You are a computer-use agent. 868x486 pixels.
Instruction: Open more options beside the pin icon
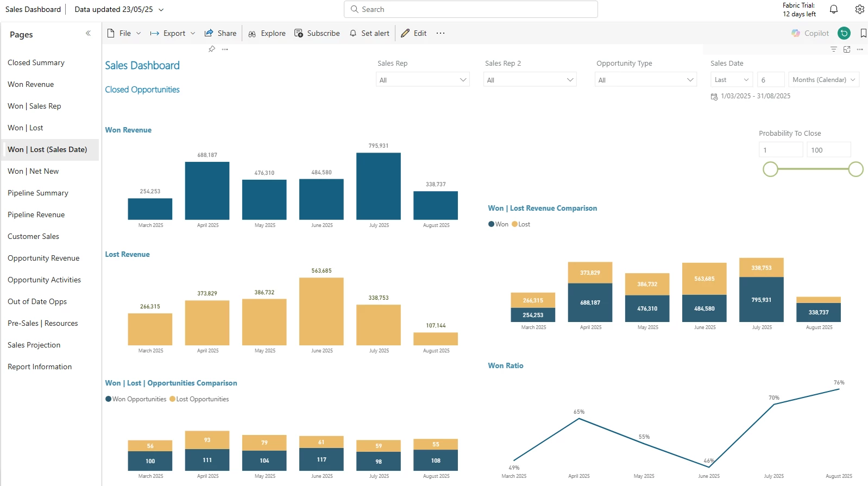pyautogui.click(x=225, y=49)
